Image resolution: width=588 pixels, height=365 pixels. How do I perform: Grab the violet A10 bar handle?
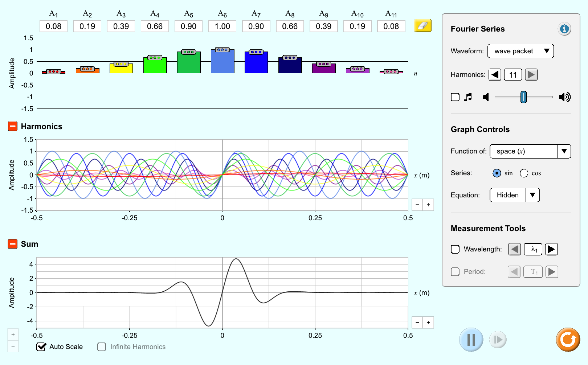357,69
